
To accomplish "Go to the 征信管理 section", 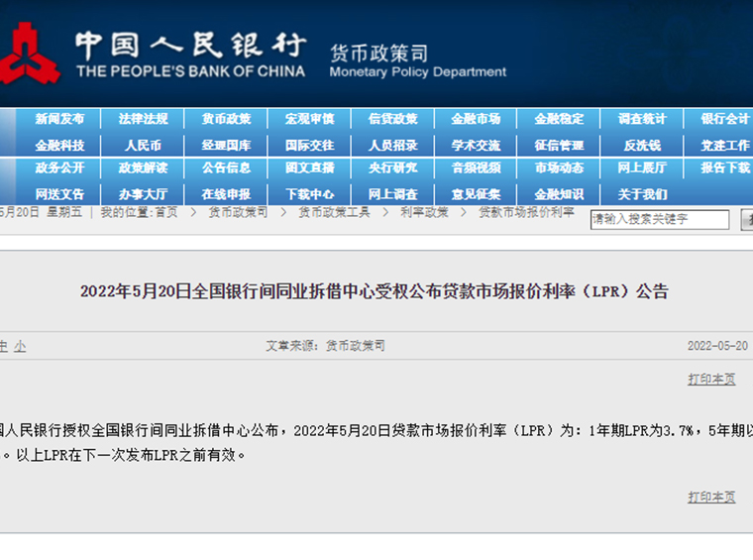I will point(560,145).
